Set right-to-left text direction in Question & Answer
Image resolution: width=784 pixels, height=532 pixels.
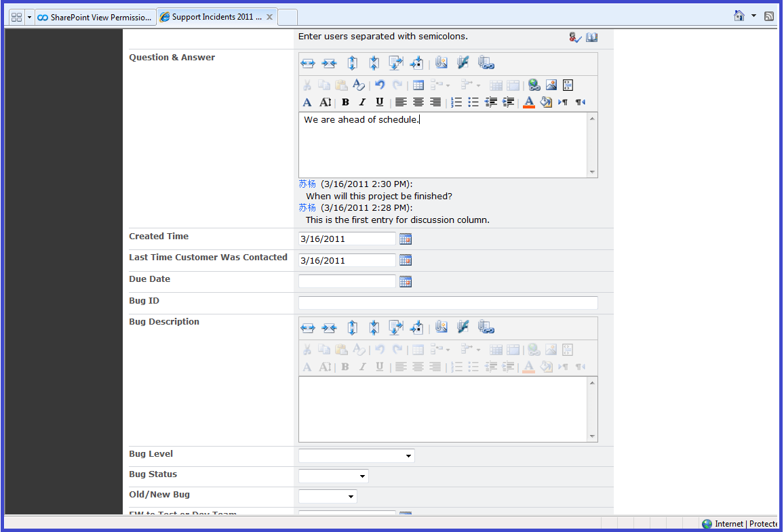pos(580,102)
